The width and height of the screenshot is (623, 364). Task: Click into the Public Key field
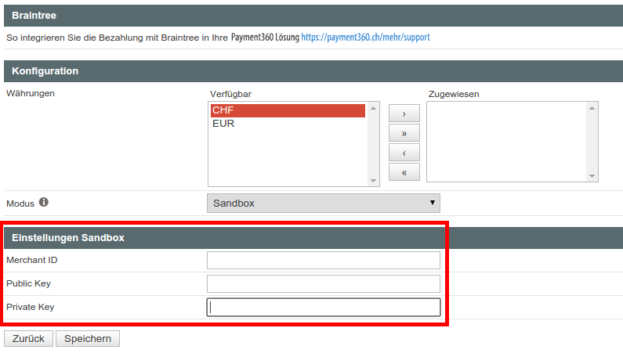coord(323,283)
